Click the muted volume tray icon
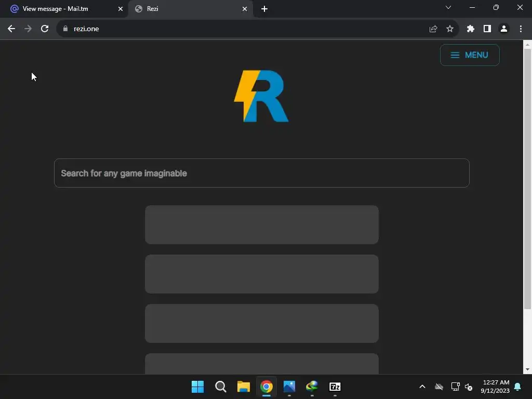The width and height of the screenshot is (532, 399). coord(469,387)
